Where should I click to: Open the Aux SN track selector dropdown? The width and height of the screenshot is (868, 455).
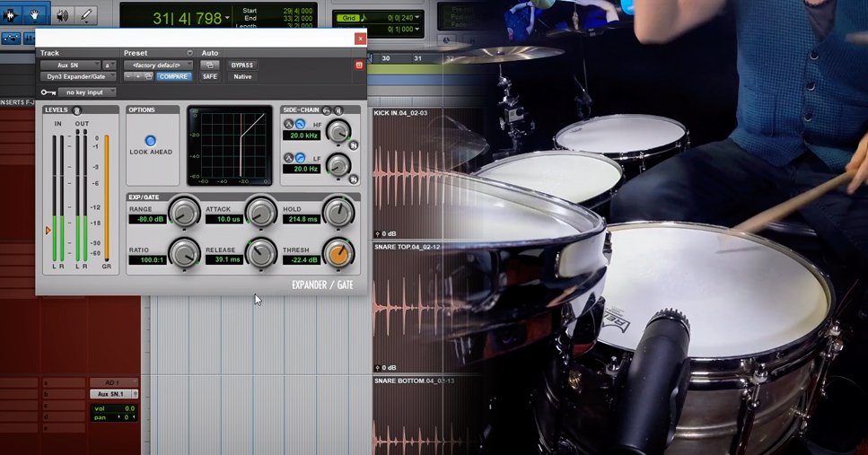tap(69, 65)
